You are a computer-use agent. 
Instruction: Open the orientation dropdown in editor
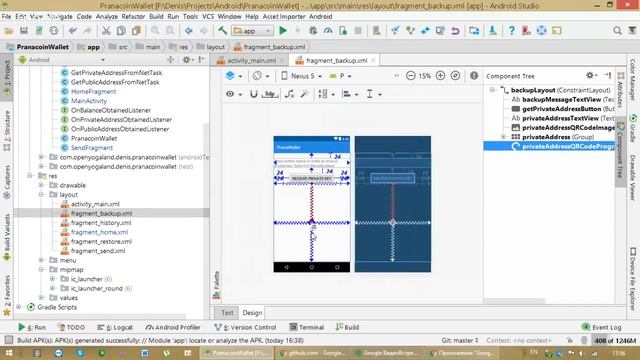pyautogui.click(x=260, y=76)
